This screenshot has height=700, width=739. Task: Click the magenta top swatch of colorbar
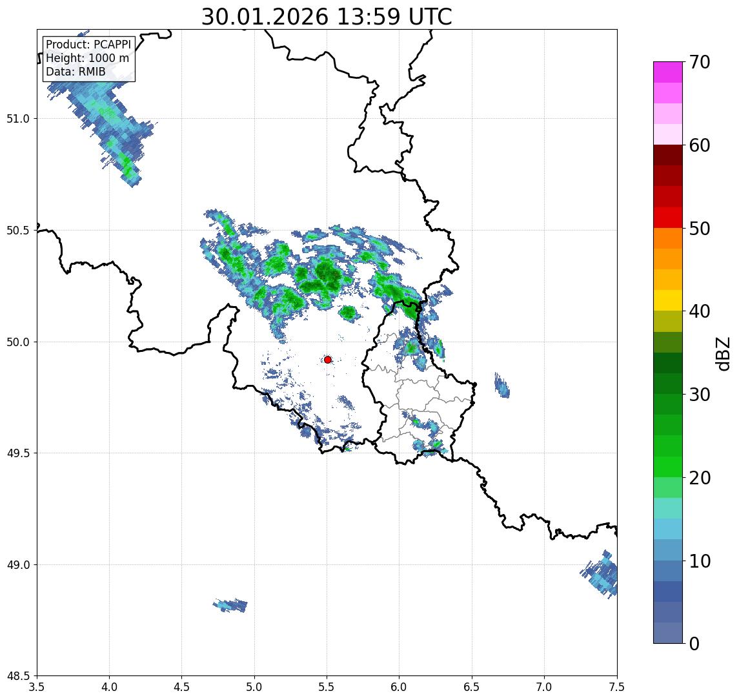click(x=668, y=72)
